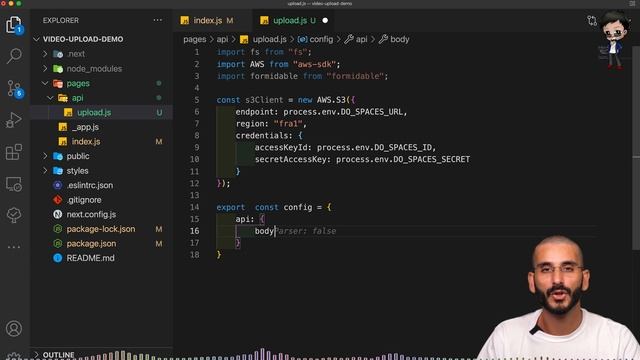Image resolution: width=640 pixels, height=360 pixels.
Task: Click the pages breadcrumb segment
Action: coord(195,40)
